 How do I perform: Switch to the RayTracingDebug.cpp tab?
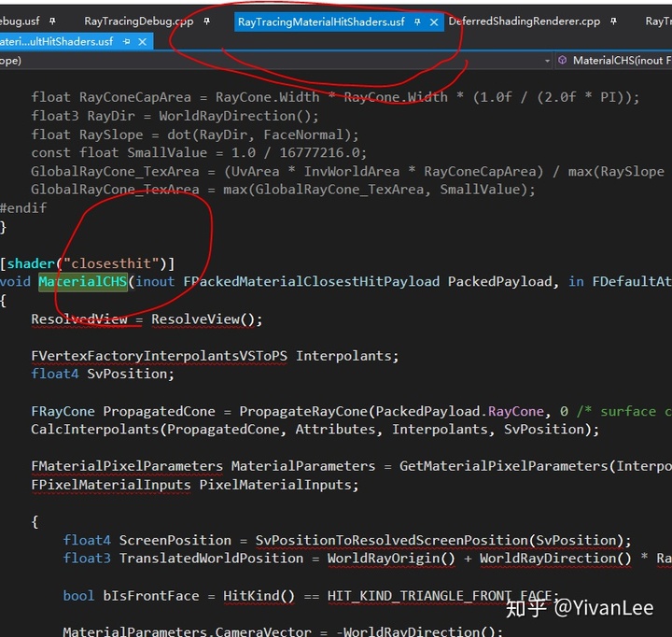[x=138, y=21]
